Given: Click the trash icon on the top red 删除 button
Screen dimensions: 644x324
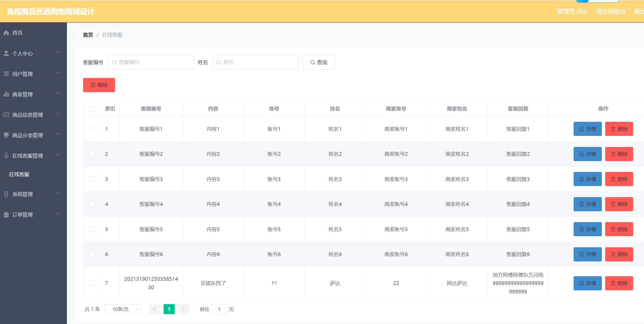Looking at the screenshot, I should pyautogui.click(x=93, y=85).
